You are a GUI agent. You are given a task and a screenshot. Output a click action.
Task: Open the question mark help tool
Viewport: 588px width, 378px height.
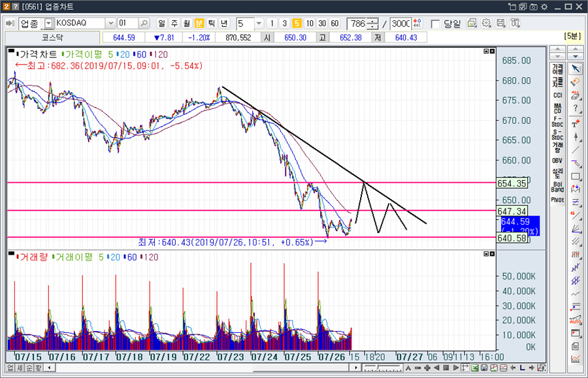576,108
